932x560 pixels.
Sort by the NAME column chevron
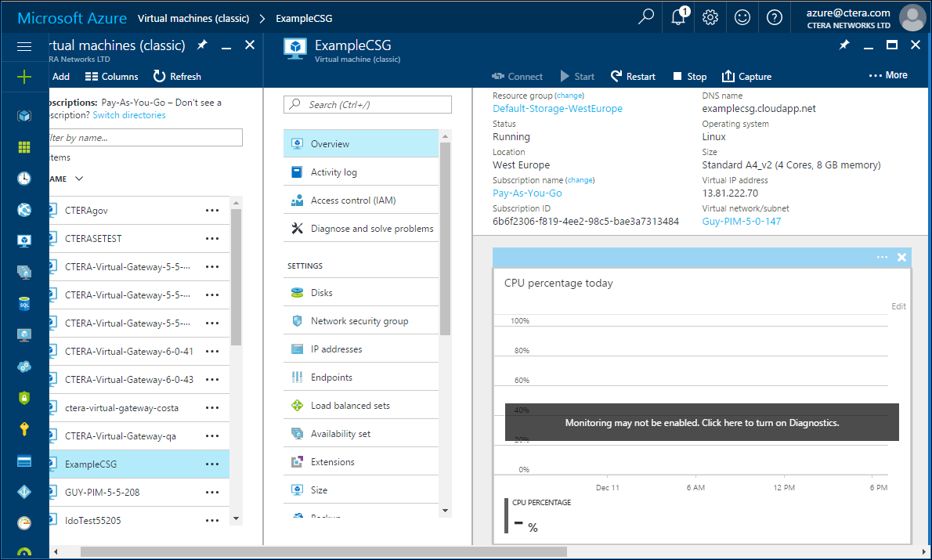pos(79,179)
